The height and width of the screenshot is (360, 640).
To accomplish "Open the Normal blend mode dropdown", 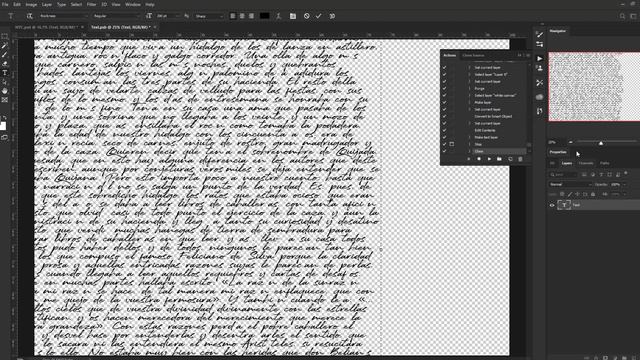I will [x=570, y=184].
